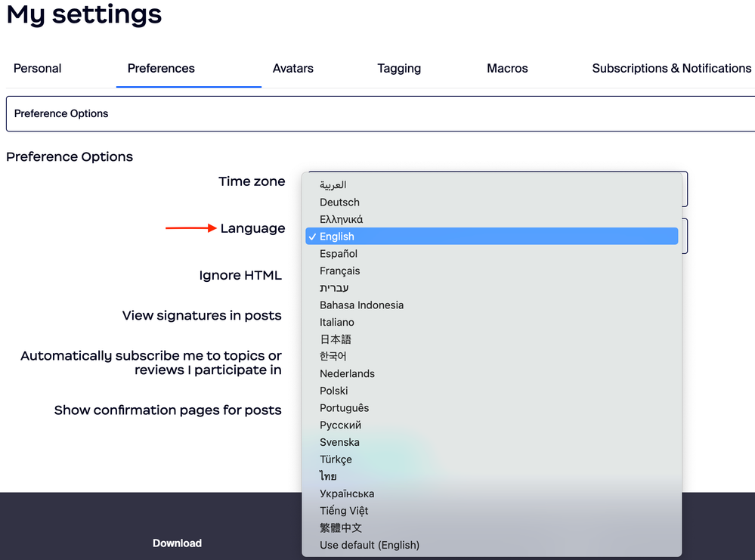Choose Español in the language dropdown
Viewport: 755px width, 560px height.
(339, 254)
